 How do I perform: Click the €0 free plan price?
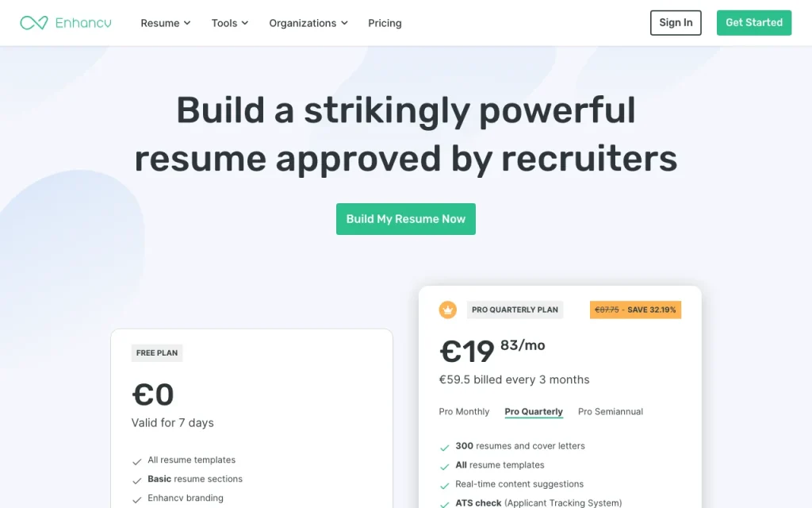[153, 394]
